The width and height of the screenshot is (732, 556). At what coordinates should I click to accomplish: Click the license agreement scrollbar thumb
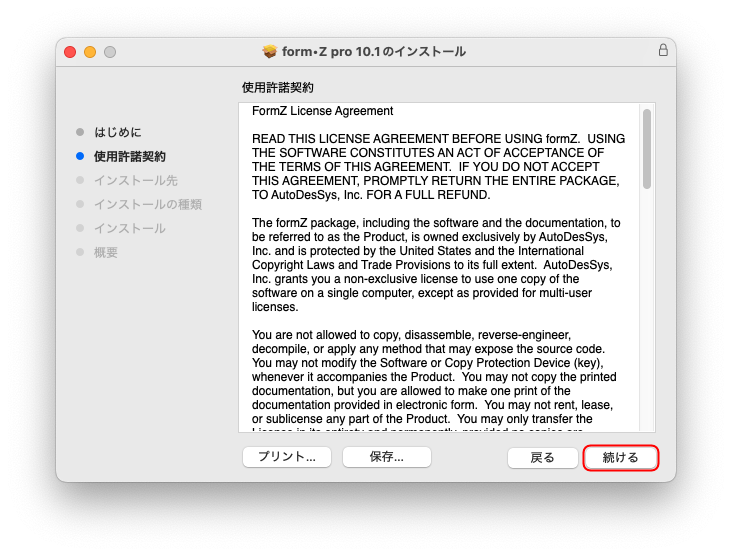(x=647, y=148)
